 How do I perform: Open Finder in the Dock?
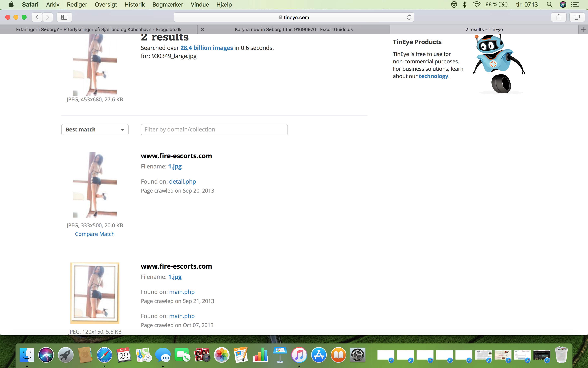(27, 355)
